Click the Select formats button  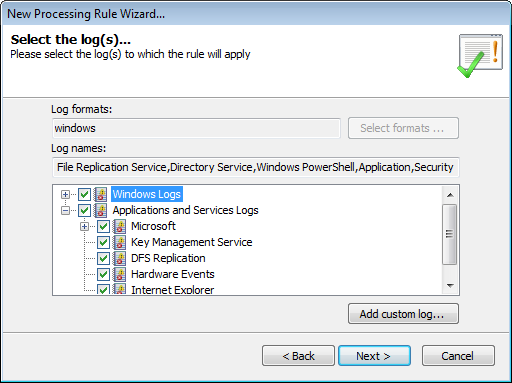(x=403, y=128)
